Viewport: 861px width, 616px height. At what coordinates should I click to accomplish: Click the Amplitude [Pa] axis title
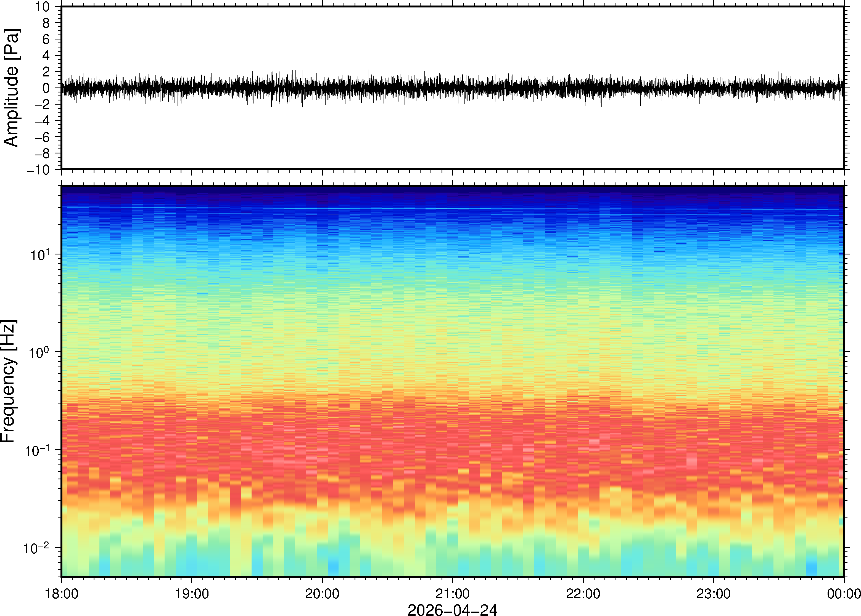11,87
